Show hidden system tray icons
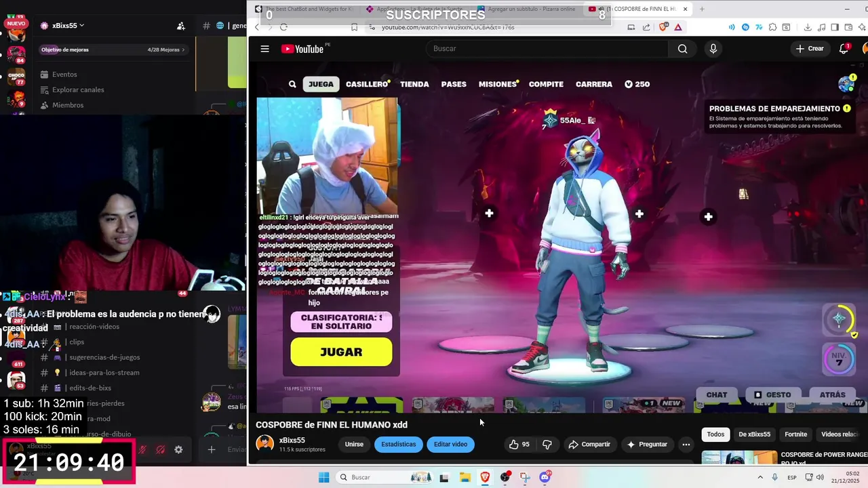Image resolution: width=868 pixels, height=488 pixels. 759,477
